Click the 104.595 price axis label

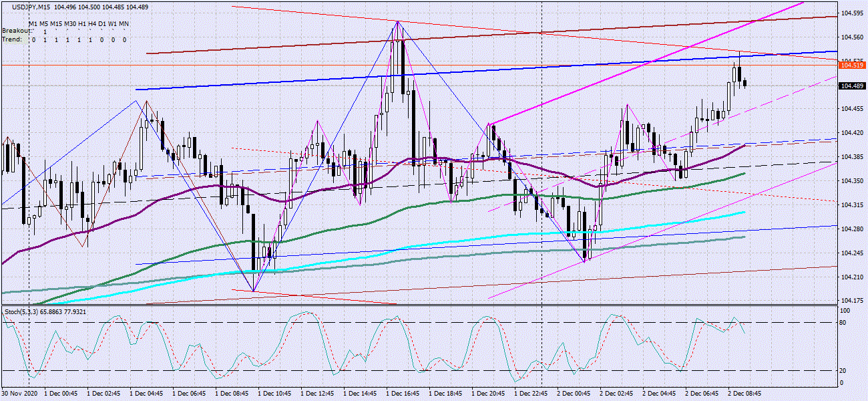click(x=851, y=13)
